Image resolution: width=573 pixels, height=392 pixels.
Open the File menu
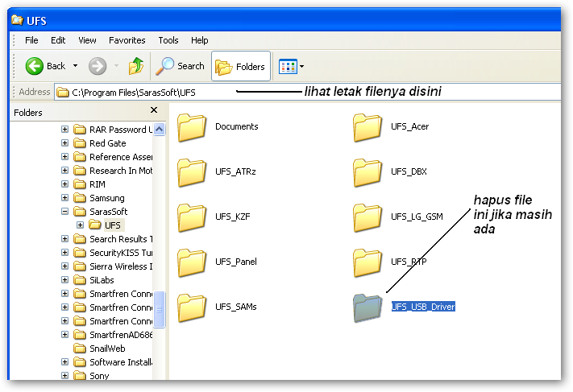[x=31, y=40]
